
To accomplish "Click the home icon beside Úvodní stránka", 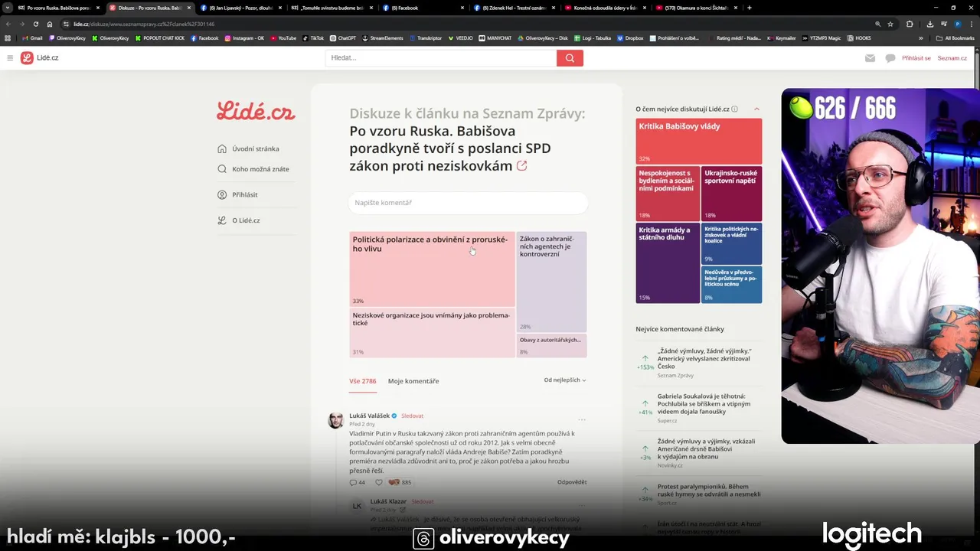I will pyautogui.click(x=222, y=148).
